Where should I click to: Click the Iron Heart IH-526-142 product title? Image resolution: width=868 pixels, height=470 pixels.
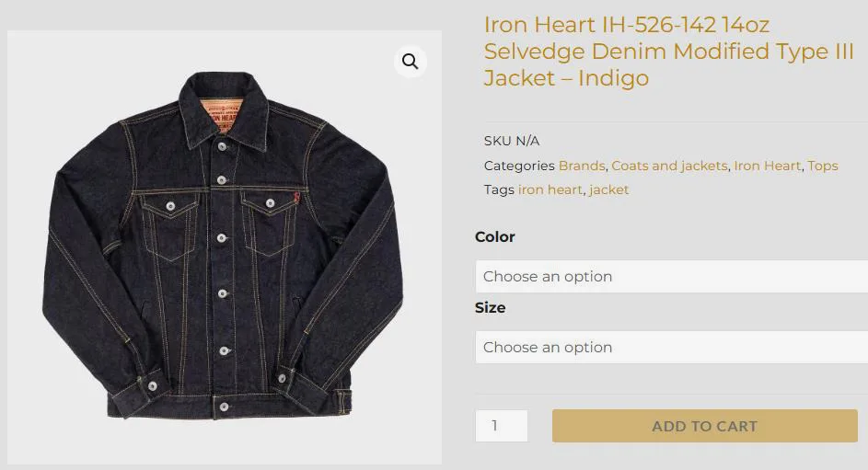668,52
